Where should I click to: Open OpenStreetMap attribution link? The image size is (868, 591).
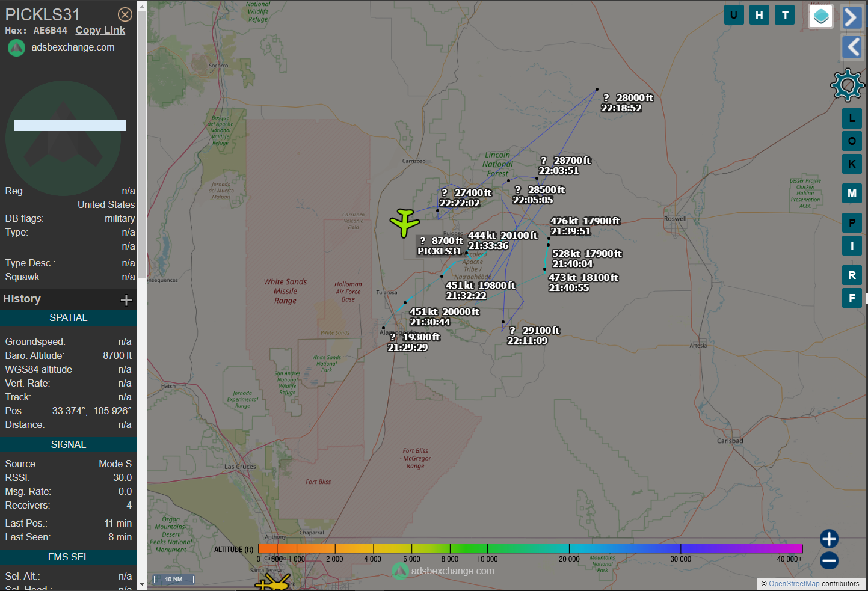793,584
